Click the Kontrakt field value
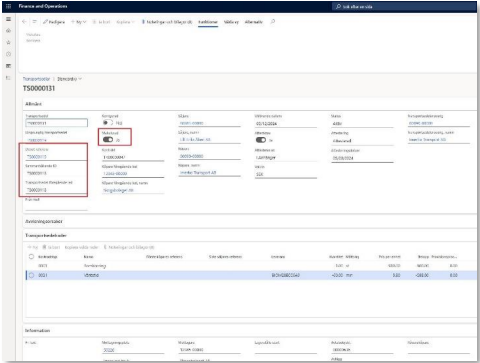Image resolution: width=480 pixels, height=363 pixels. pyautogui.click(x=133, y=157)
